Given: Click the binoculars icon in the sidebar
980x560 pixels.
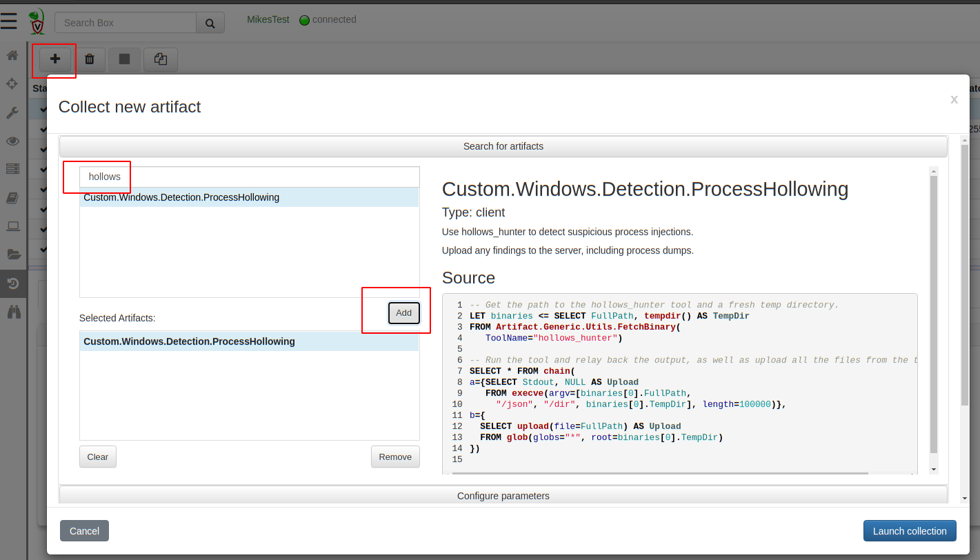Looking at the screenshot, I should point(13,312).
